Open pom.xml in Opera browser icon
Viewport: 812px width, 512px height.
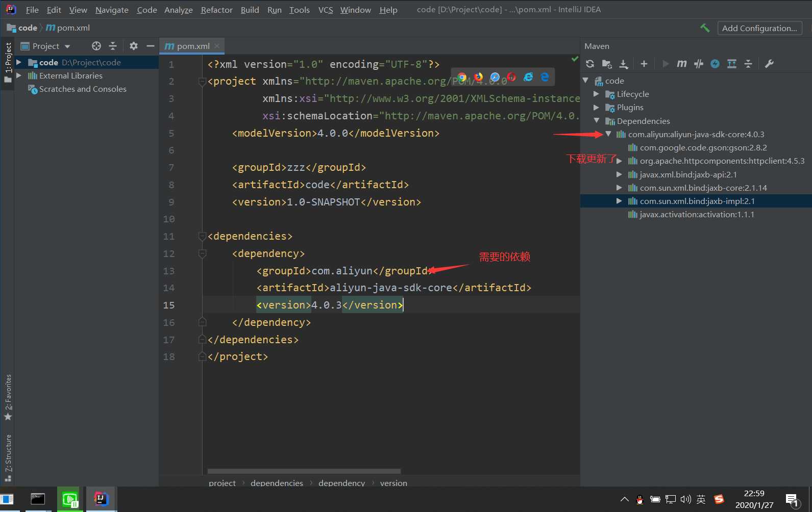(511, 77)
